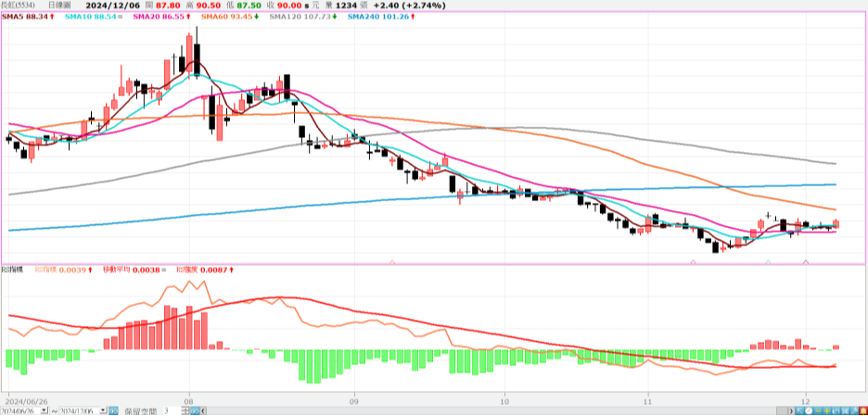
Task: Click the 11 month axis label
Action: tap(648, 399)
